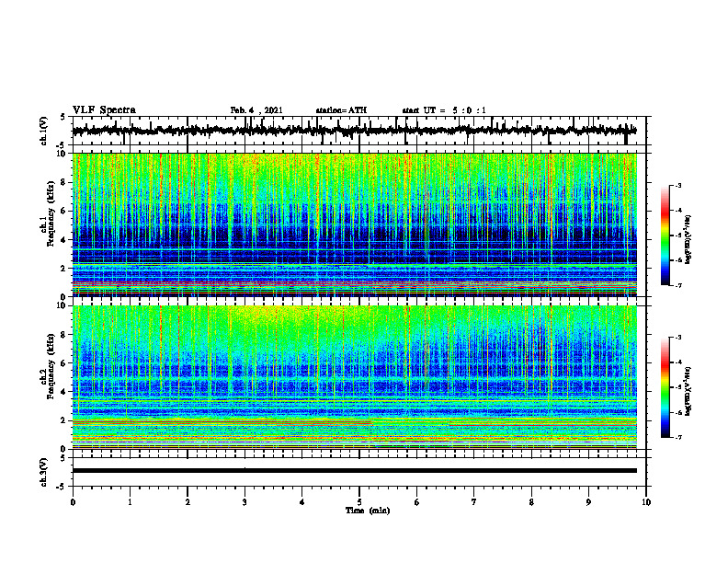Image resolution: width=728 pixels, height=563 pixels.
Task: Click the time axis tick label "6"
Action: pos(417,502)
